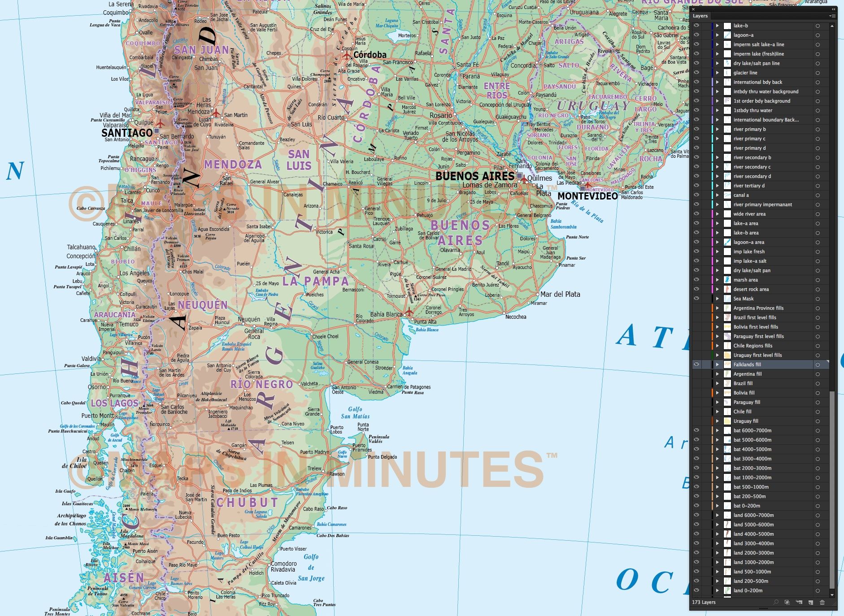Expand the Falklands fill layer

pyautogui.click(x=717, y=364)
